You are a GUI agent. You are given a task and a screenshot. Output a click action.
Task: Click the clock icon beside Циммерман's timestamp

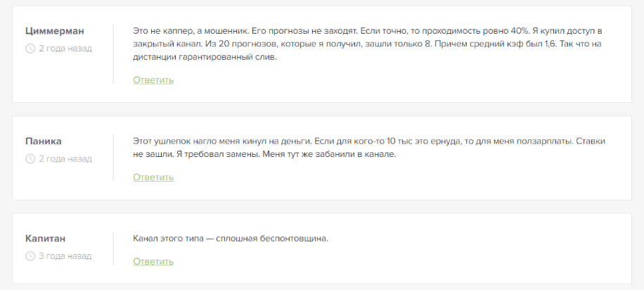point(30,49)
